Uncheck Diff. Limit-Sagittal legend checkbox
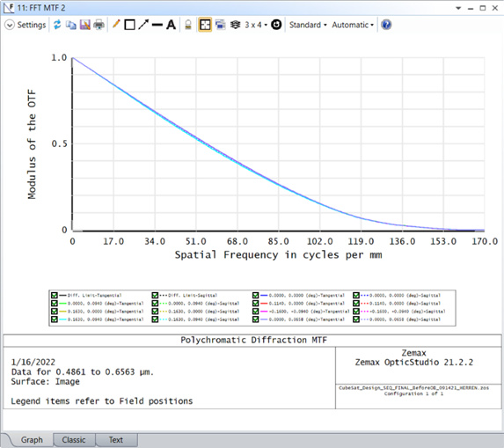 [x=155, y=295]
